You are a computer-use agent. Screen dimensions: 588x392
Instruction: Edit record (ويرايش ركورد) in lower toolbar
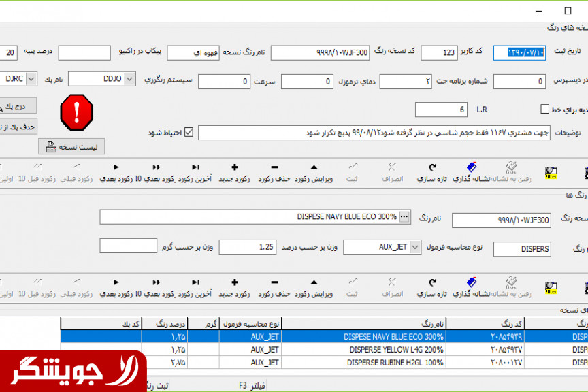pyautogui.click(x=313, y=287)
